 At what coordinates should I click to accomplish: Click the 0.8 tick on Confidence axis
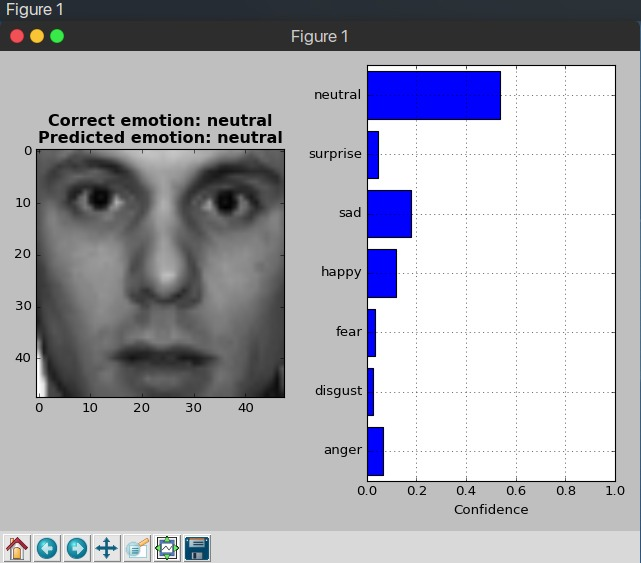565,490
